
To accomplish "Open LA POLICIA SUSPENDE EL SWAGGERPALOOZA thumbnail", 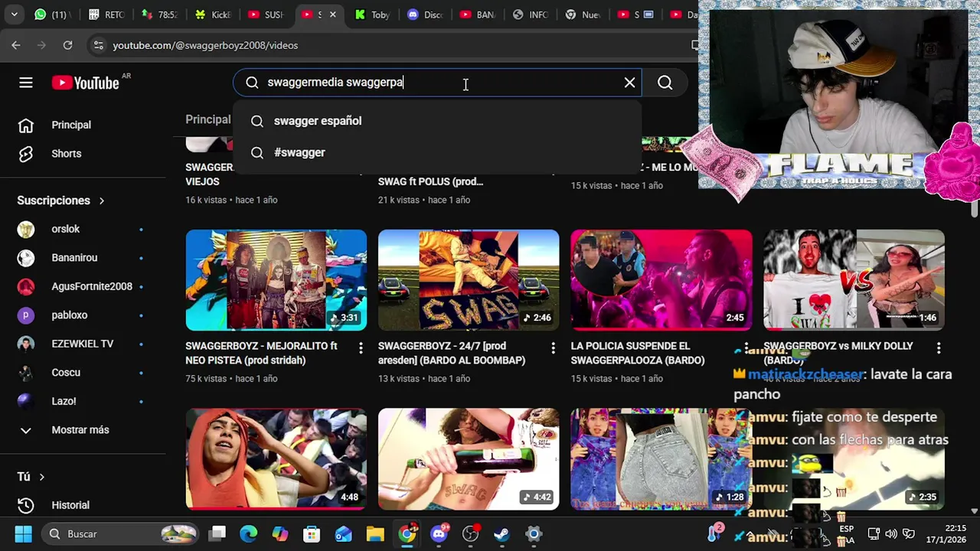I will point(661,280).
